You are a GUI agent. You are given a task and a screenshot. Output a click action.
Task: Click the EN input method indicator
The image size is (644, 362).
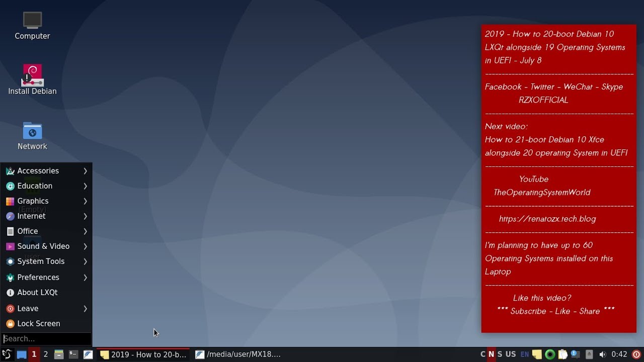pos(525,354)
